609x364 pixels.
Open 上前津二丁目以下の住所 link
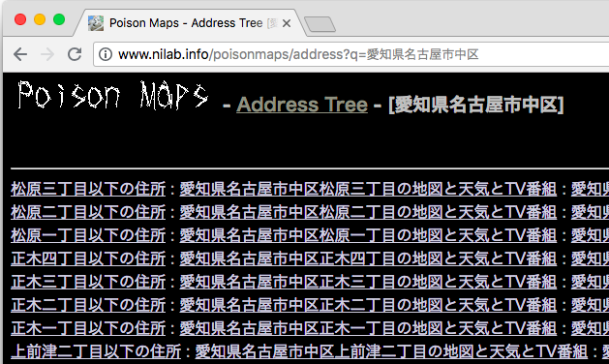(96, 351)
